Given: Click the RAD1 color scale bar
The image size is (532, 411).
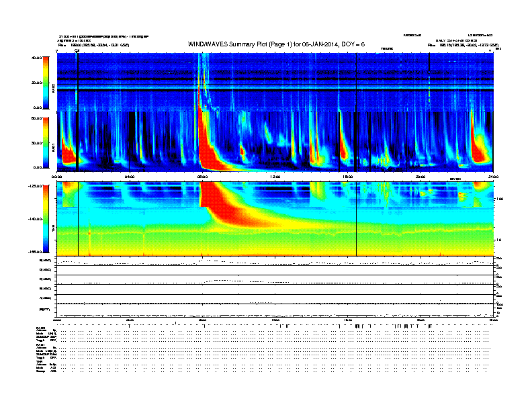Looking at the screenshot, I should 46,143.
